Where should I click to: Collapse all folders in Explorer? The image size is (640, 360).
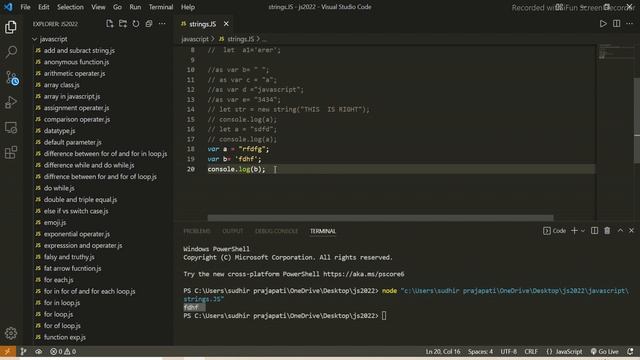[x=149, y=24]
